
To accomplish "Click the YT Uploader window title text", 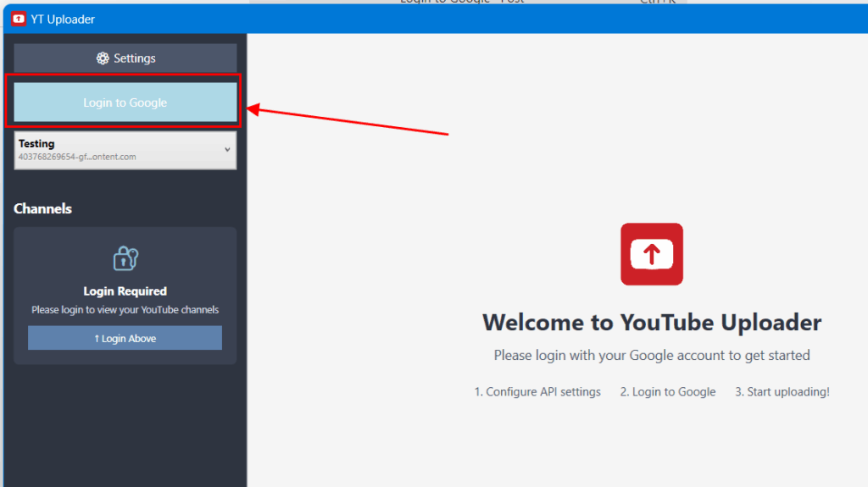I will click(x=63, y=19).
